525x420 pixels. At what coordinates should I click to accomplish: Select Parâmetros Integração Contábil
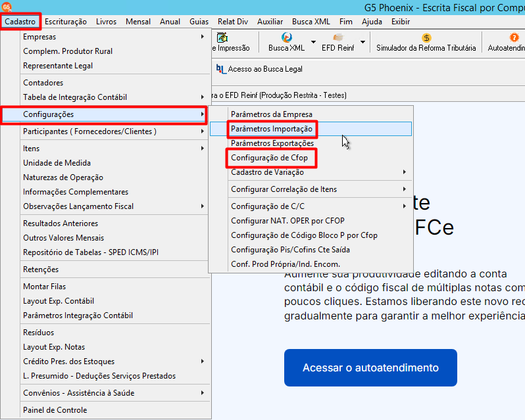[105, 315]
